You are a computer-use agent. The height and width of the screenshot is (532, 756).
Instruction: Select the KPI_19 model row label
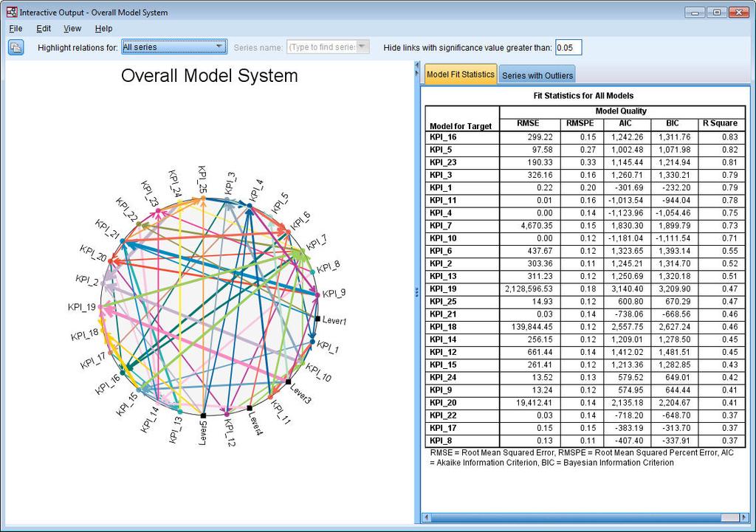[x=443, y=289]
